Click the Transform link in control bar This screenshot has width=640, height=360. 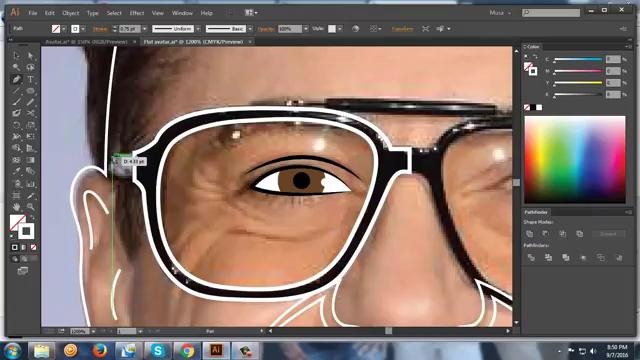pos(402,29)
